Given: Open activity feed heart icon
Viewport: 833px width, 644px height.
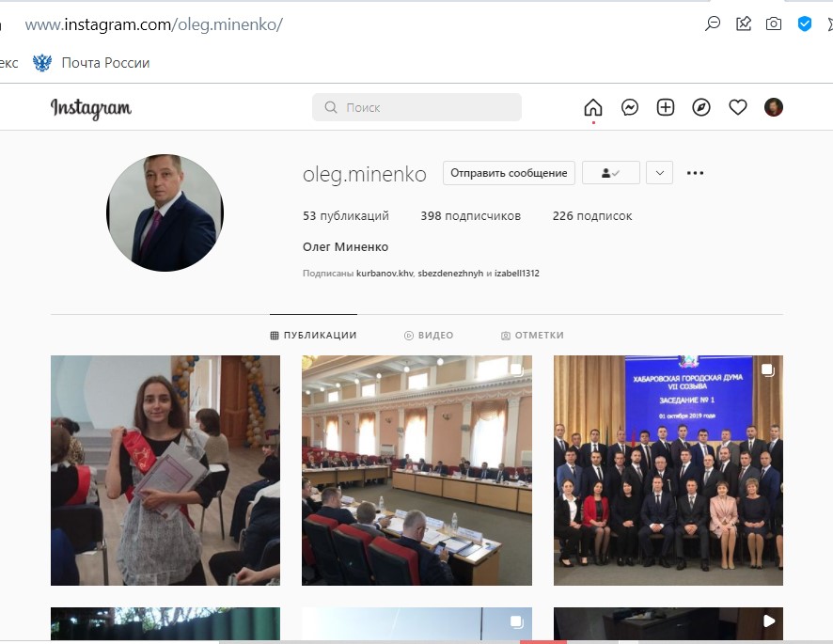Looking at the screenshot, I should click(x=737, y=107).
